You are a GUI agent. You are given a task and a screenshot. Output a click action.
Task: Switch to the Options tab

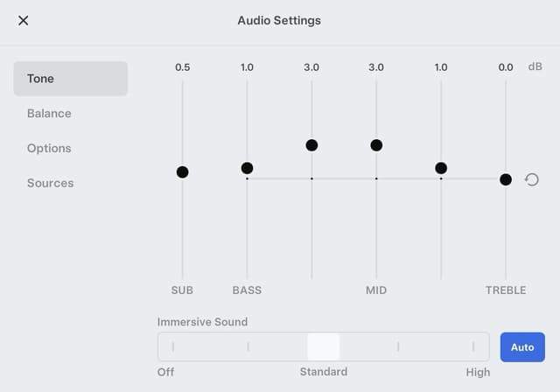(49, 149)
